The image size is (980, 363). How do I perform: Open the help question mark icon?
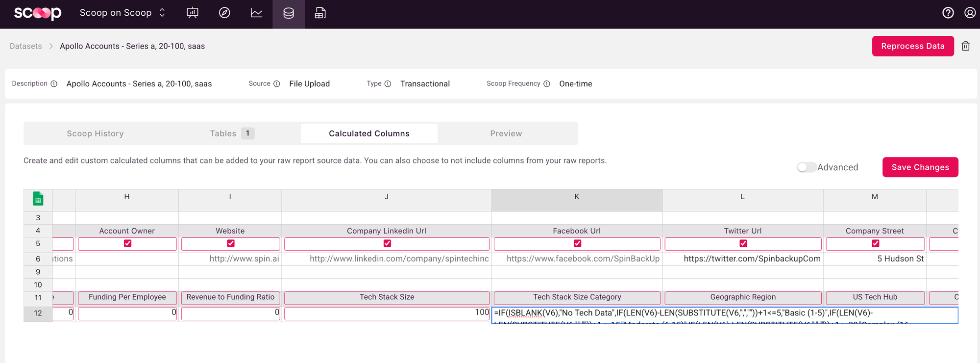tap(948, 13)
